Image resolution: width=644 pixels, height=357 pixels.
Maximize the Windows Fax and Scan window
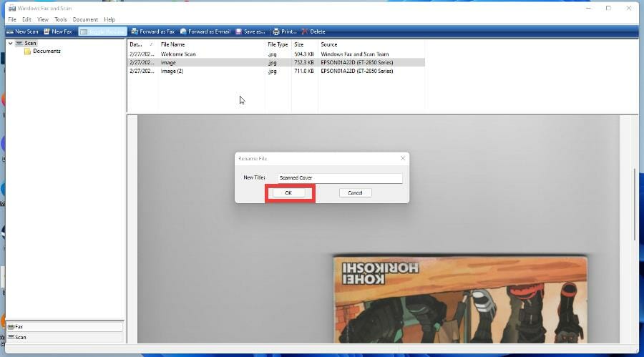tap(608, 8)
